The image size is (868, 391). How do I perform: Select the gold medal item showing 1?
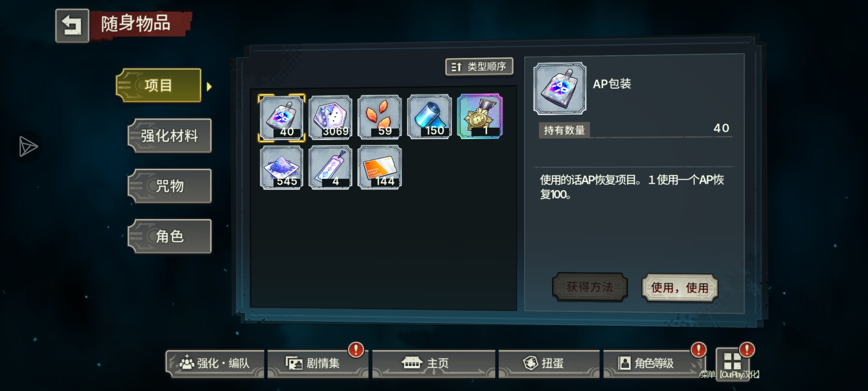[480, 116]
